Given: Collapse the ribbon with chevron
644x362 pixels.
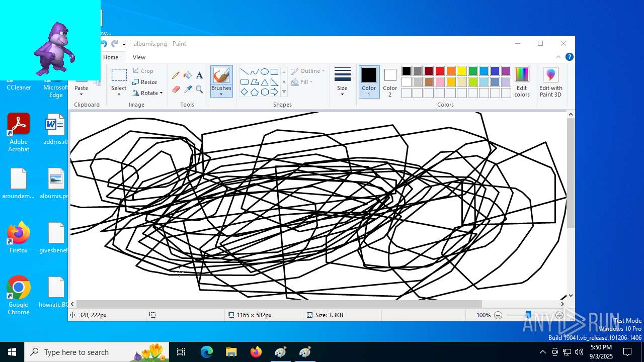Looking at the screenshot, I should coord(558,57).
